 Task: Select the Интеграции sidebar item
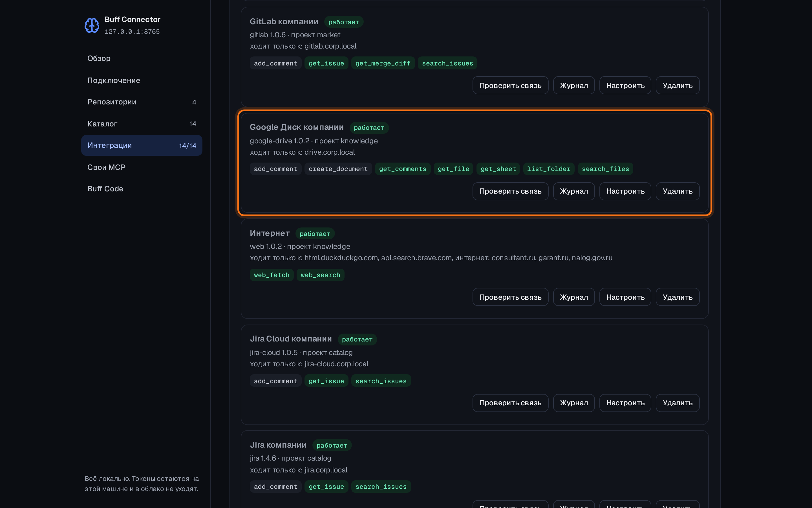coord(142,145)
